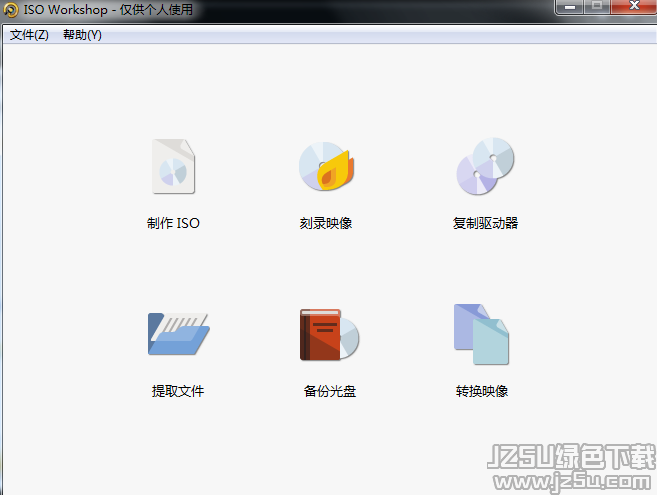Start Backup Disc (备份光盘) book icon
The width and height of the screenshot is (657, 495).
click(x=329, y=334)
